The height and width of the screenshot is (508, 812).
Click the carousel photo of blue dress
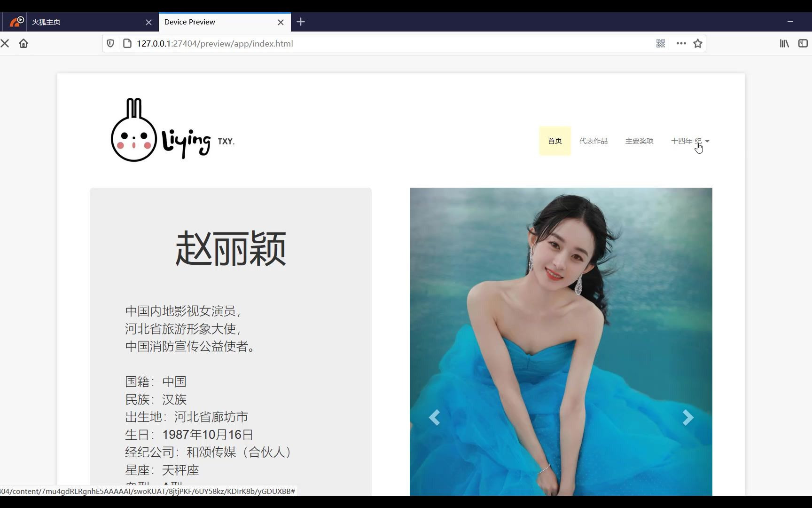coord(561,341)
